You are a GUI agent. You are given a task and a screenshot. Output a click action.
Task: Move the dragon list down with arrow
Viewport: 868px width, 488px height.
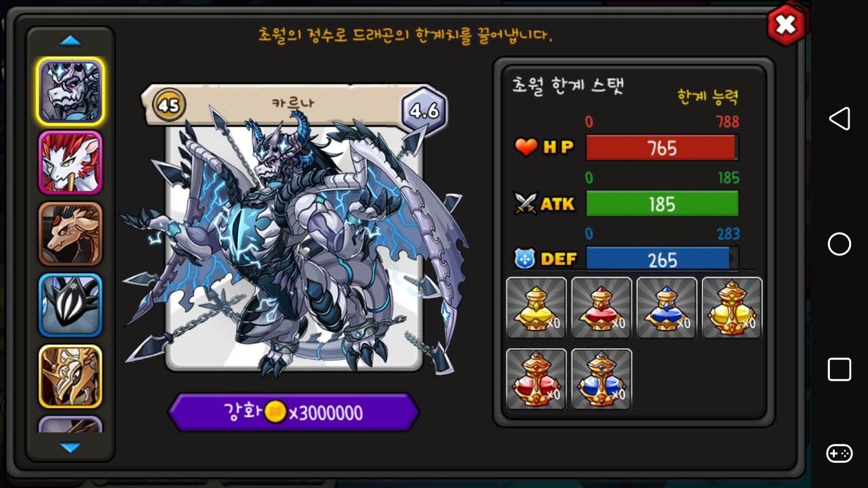point(71,447)
